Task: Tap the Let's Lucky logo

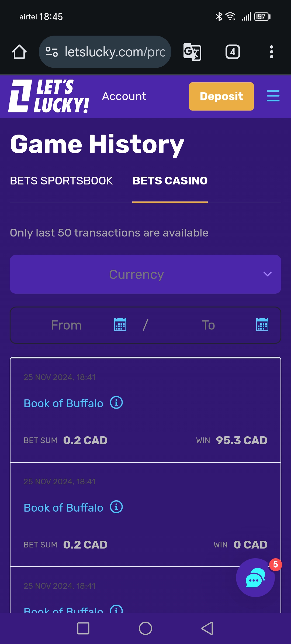Action: [48, 96]
